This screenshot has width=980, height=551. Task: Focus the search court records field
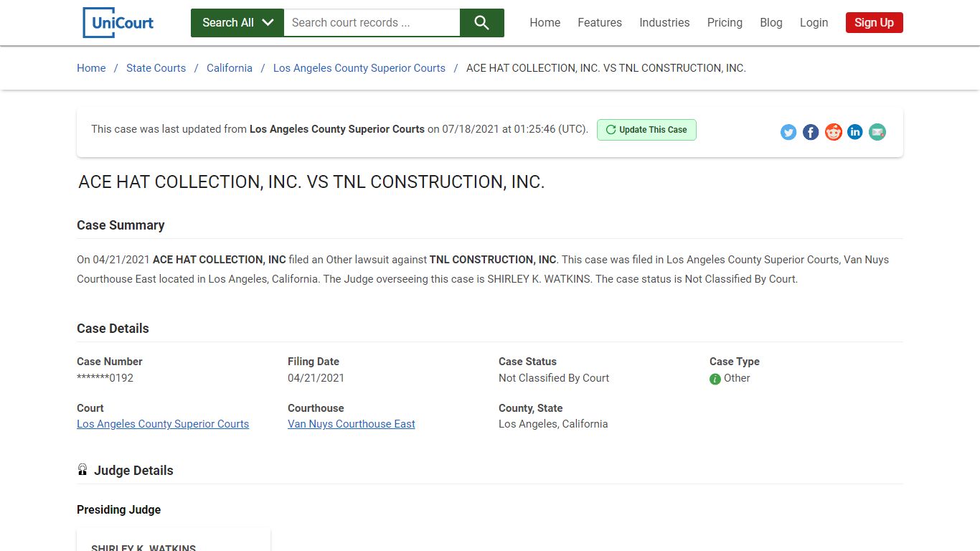tap(372, 23)
